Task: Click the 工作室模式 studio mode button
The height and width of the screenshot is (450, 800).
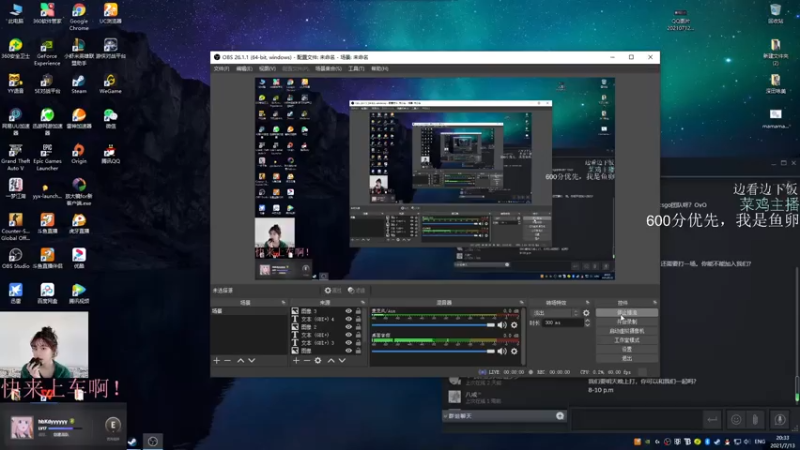Action: (627, 340)
